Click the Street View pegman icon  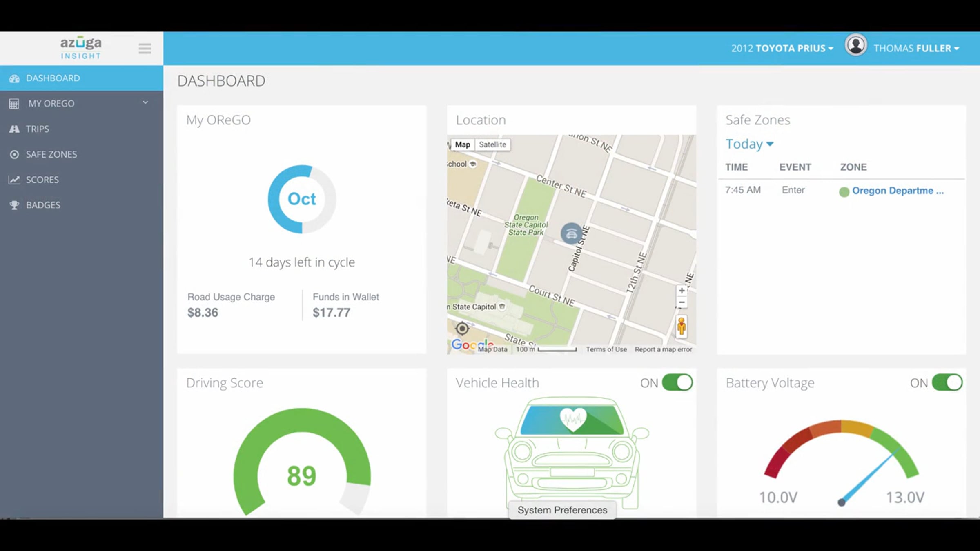pos(682,327)
